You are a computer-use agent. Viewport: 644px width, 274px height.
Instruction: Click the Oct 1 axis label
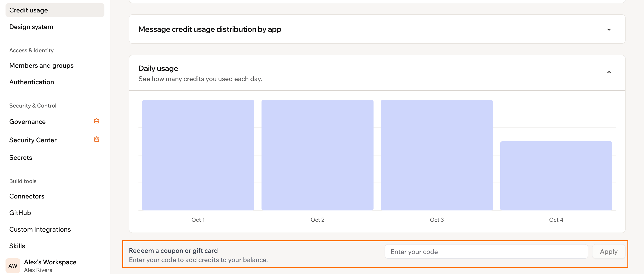(x=198, y=220)
